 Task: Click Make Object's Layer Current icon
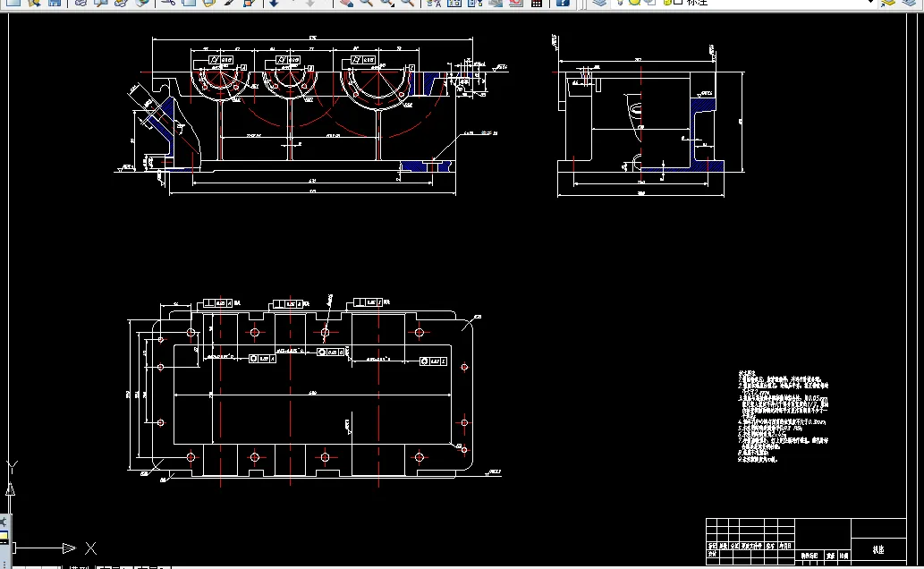point(887,3)
